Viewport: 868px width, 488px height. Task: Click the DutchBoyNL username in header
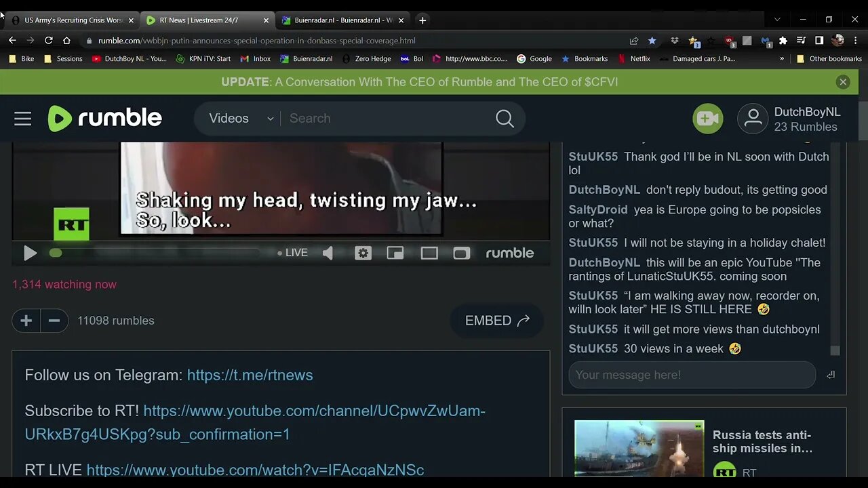[x=807, y=112]
